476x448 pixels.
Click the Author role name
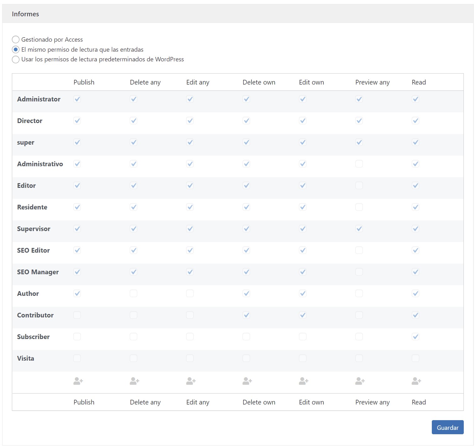tap(28, 293)
